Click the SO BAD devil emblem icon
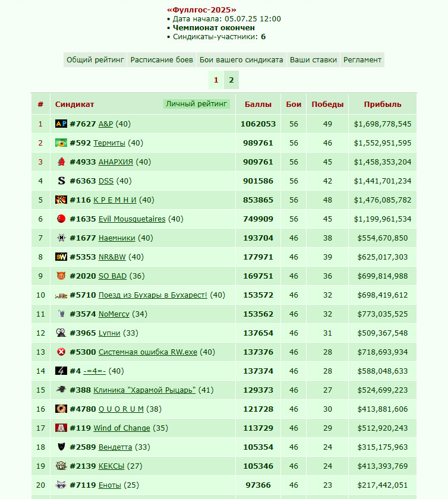Image resolution: width=448 pixels, height=499 pixels. tap(61, 276)
